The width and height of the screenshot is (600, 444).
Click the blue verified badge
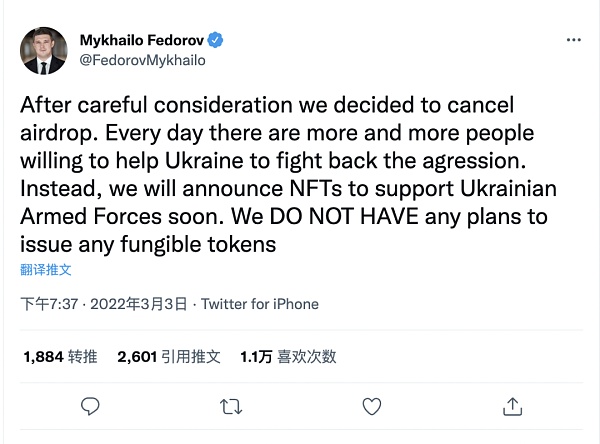click(x=215, y=40)
